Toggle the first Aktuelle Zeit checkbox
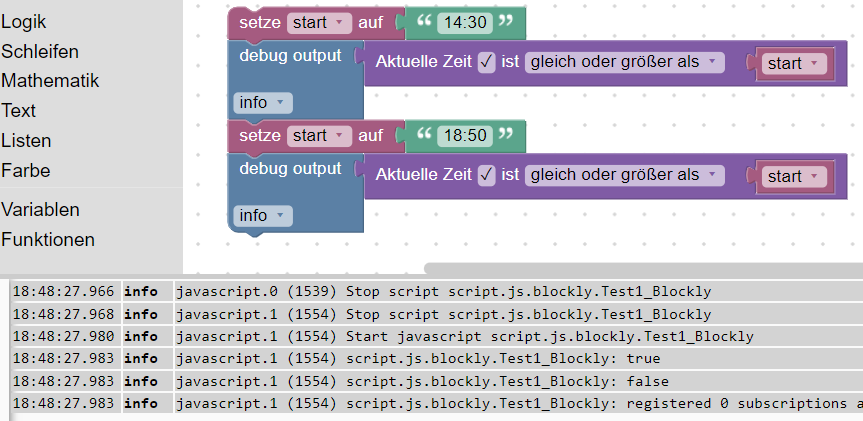 click(486, 62)
